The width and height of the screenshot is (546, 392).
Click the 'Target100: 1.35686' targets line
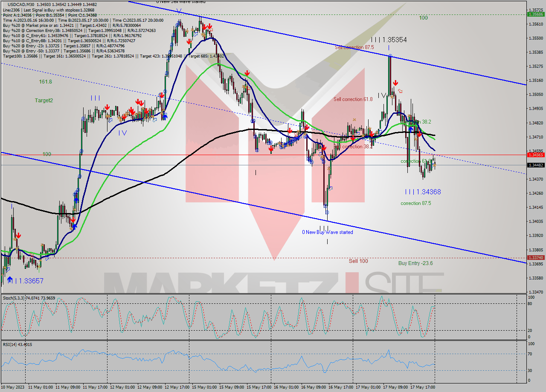pos(113,56)
